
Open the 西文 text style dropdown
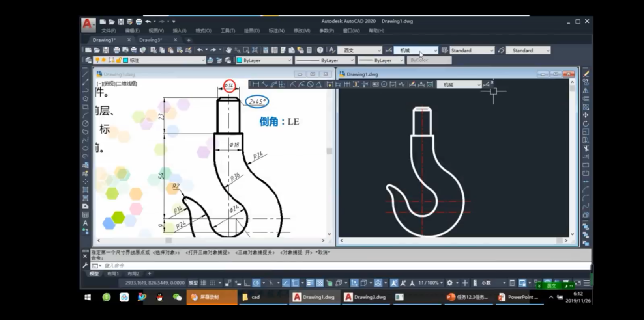(359, 50)
